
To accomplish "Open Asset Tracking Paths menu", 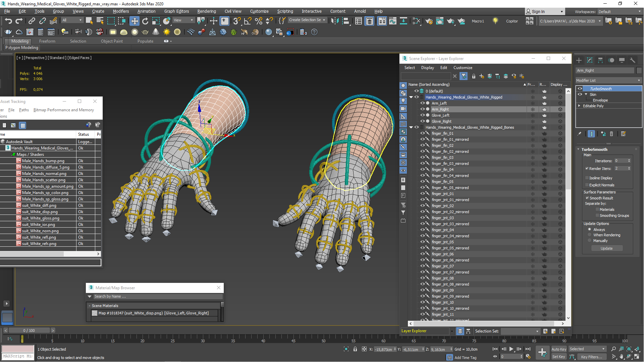I will (x=24, y=110).
